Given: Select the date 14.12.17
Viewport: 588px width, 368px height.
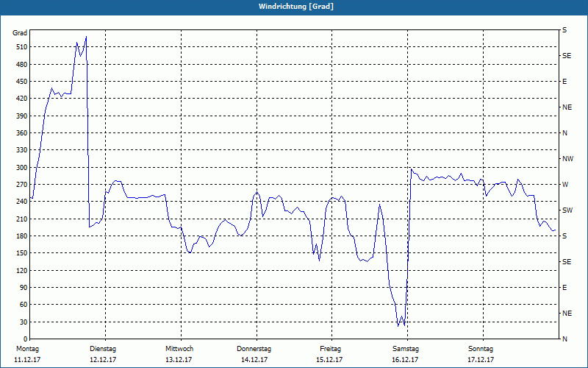Looking at the screenshot, I should 254,360.
